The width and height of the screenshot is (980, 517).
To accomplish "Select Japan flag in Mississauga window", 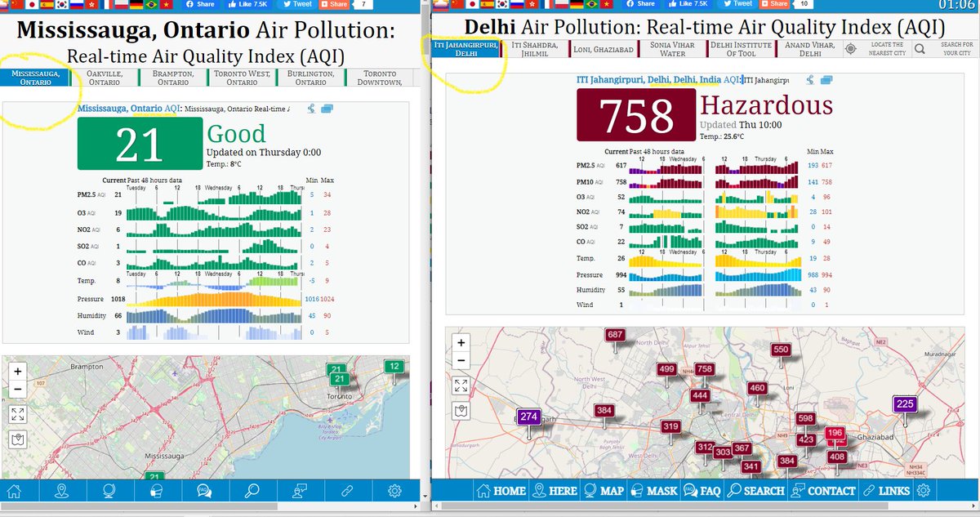I will [x=33, y=4].
